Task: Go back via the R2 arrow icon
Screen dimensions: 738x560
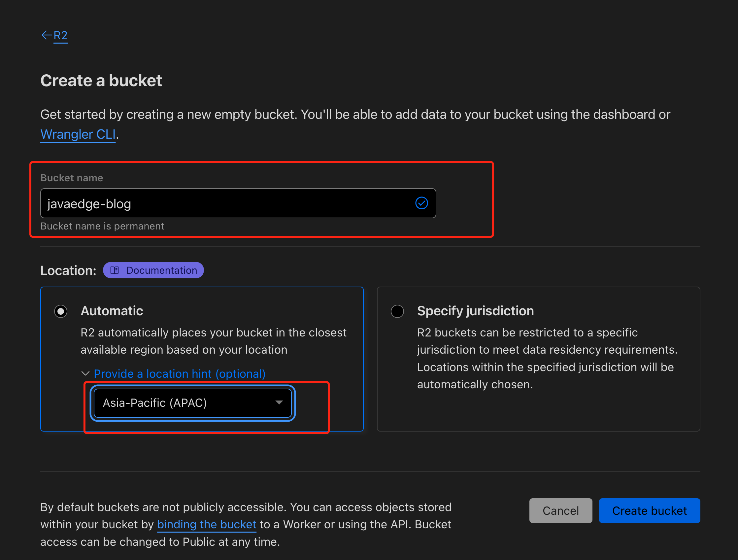Action: [x=46, y=35]
